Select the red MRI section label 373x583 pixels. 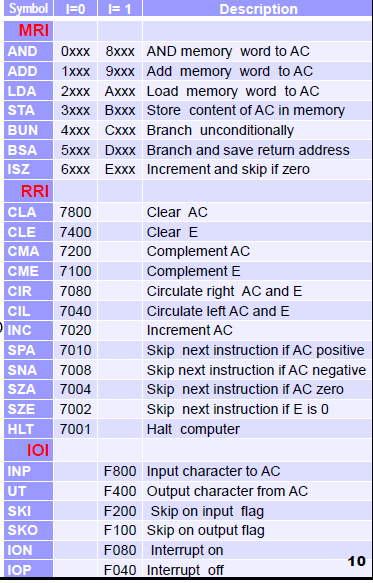click(34, 30)
